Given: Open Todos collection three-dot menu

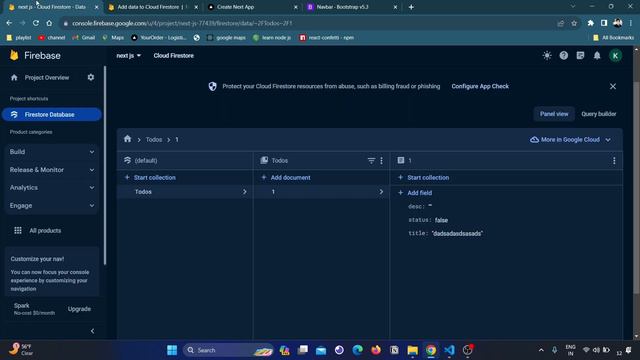Looking at the screenshot, I should (382, 161).
